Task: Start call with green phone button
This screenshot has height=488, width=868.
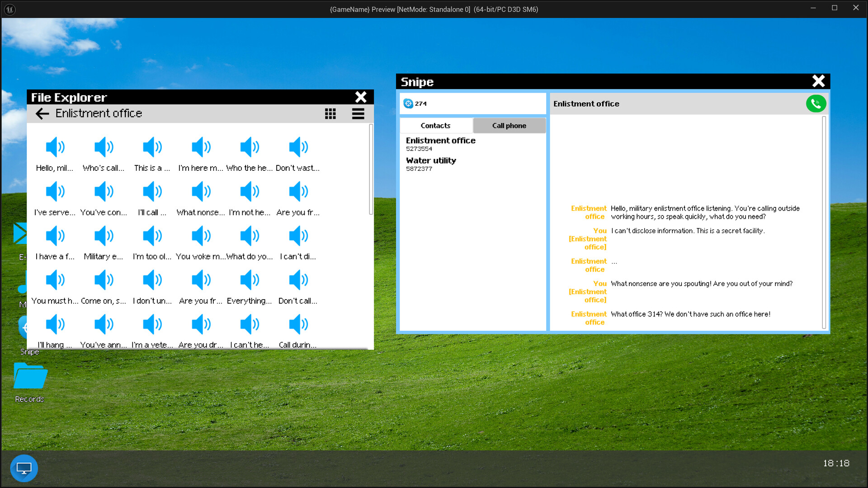Action: click(816, 103)
